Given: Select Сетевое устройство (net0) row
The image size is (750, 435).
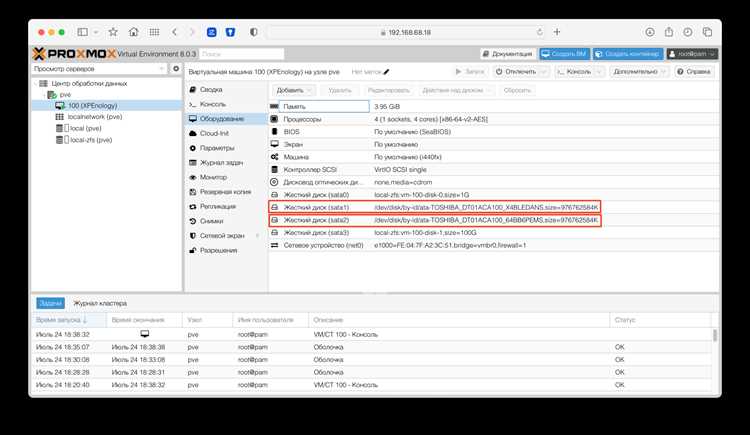Looking at the screenshot, I should [x=494, y=245].
